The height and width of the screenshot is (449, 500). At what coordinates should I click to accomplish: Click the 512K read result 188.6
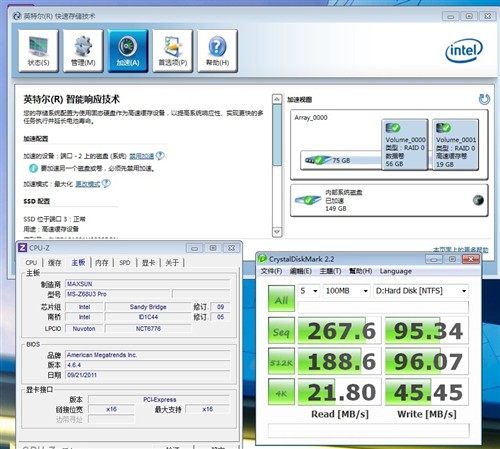coord(339,361)
